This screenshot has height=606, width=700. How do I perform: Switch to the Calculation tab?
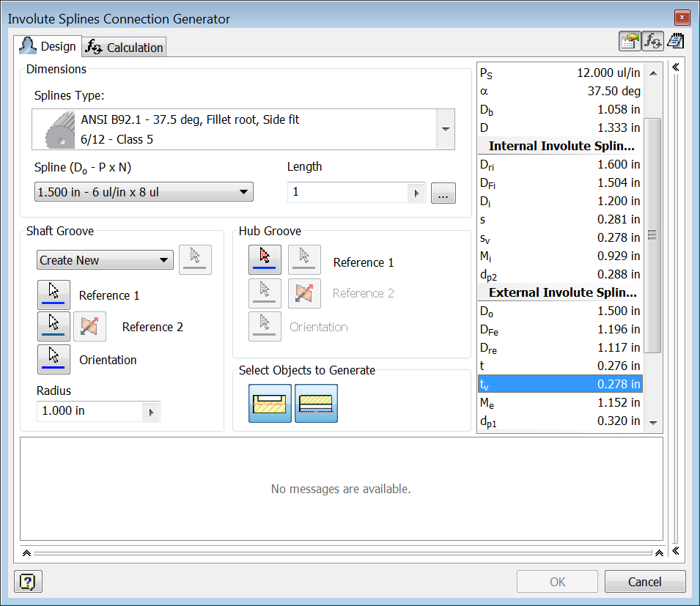coord(123,47)
